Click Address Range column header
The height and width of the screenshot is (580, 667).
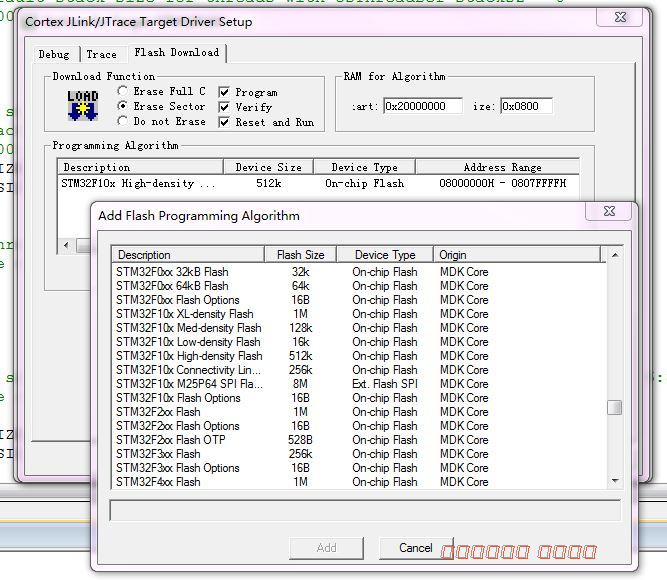click(498, 167)
